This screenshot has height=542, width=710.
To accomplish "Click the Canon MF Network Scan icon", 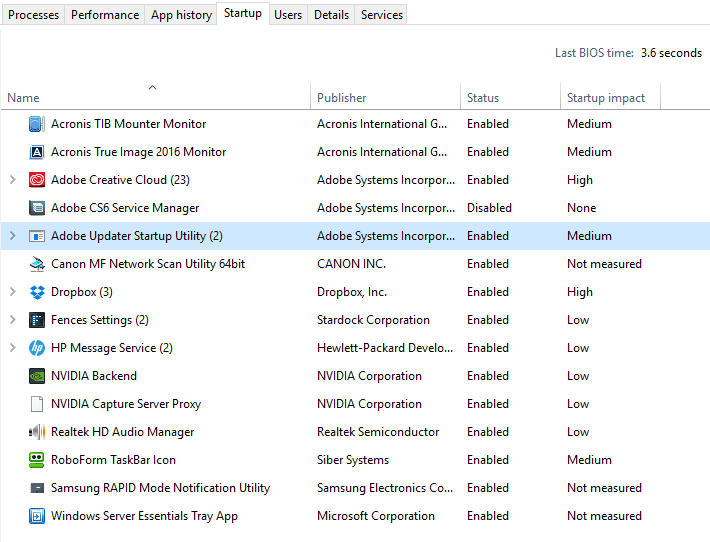I will pyautogui.click(x=37, y=264).
